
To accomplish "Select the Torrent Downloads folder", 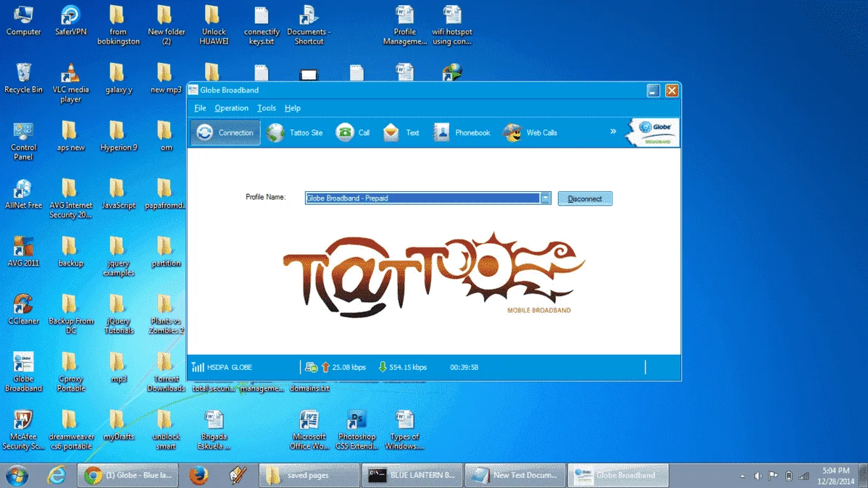I will (x=166, y=372).
